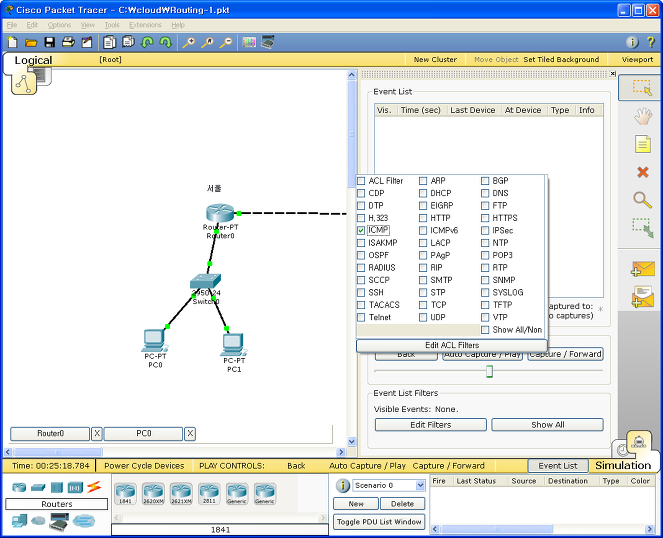Click the Paste toolbar icon

128,42
